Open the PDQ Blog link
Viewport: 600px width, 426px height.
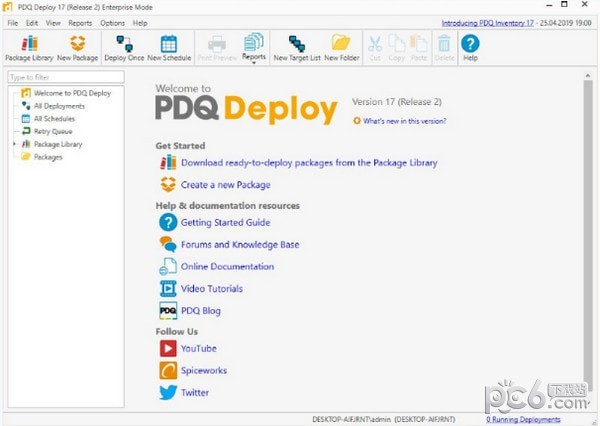pyautogui.click(x=201, y=311)
